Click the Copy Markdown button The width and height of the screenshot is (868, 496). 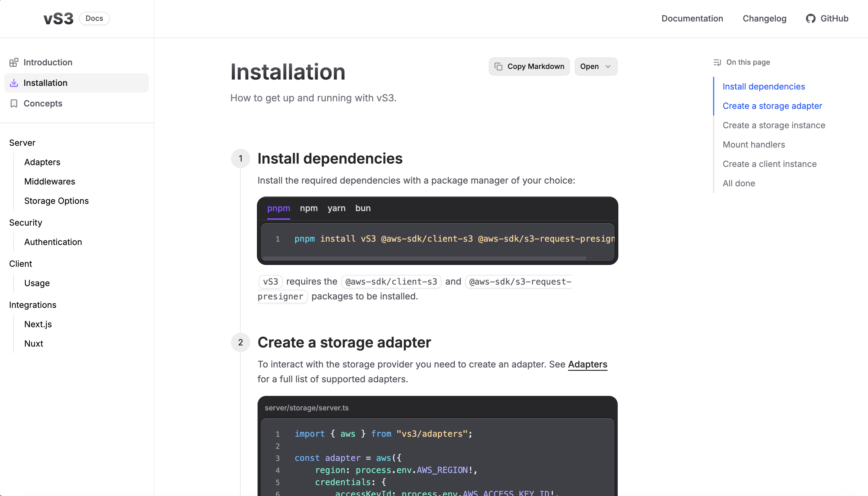529,67
